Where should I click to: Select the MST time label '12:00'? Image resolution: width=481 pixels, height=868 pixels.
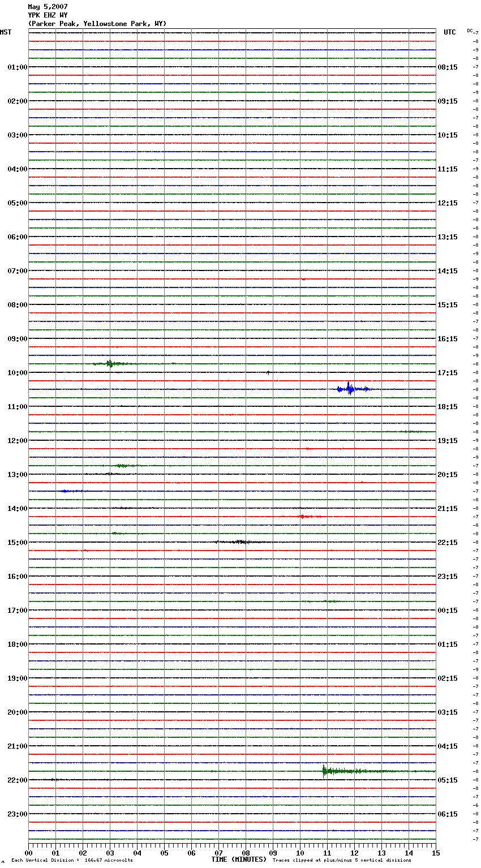(x=17, y=441)
